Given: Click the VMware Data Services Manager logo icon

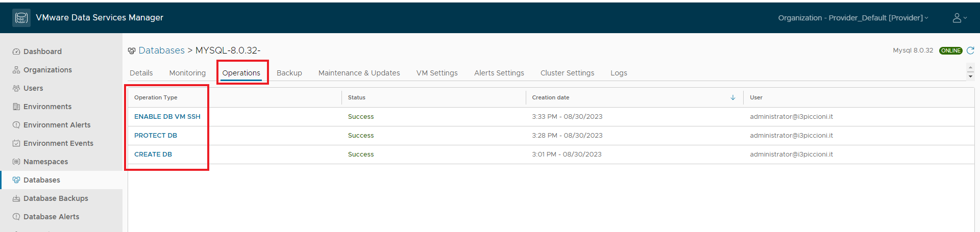Looking at the screenshot, I should [21, 18].
